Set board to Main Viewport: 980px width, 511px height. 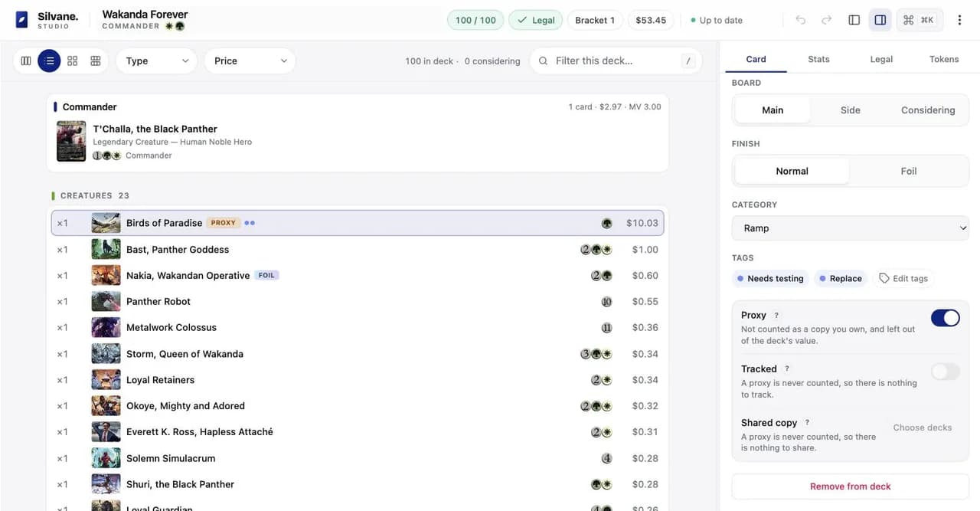(773, 110)
